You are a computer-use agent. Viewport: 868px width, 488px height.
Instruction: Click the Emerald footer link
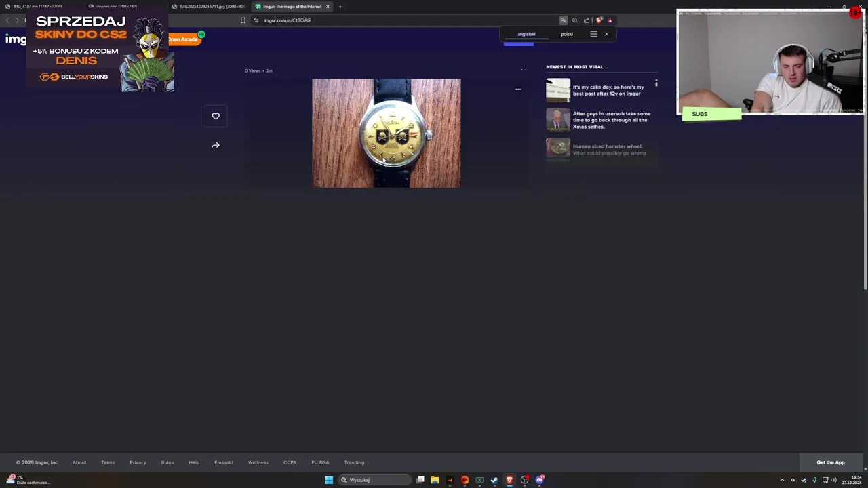click(224, 462)
